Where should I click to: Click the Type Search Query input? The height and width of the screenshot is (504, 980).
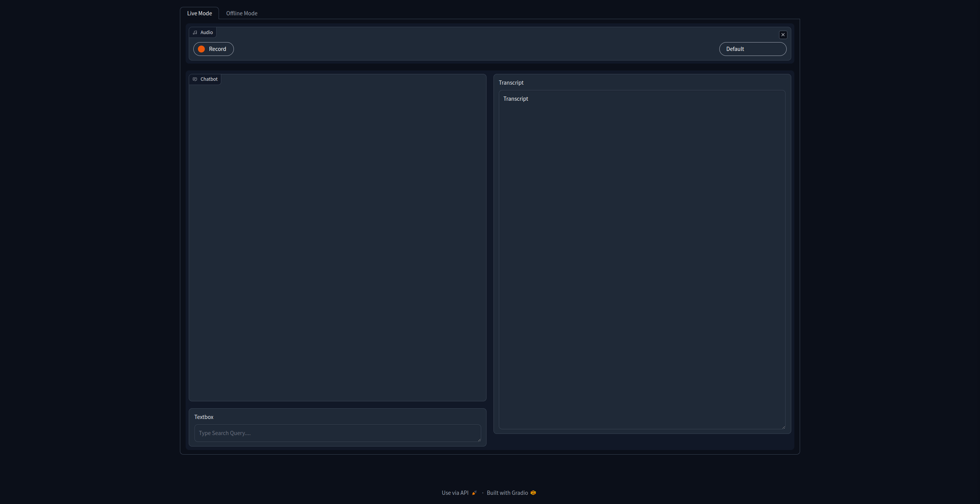337,433
